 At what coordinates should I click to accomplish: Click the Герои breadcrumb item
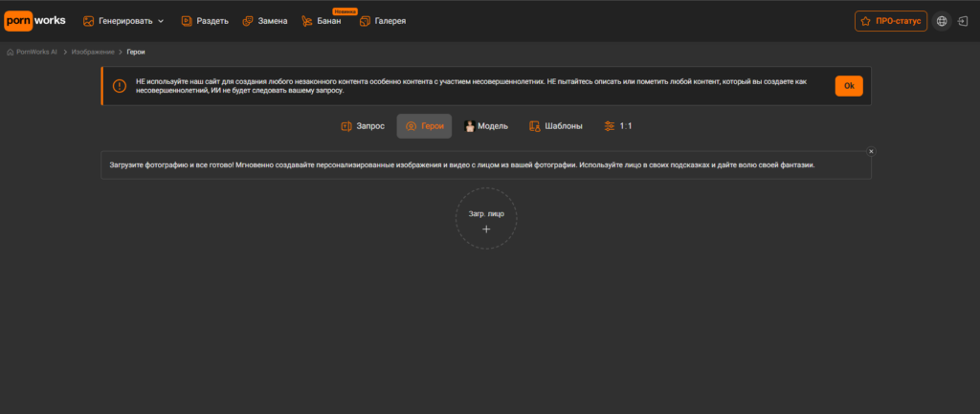(136, 52)
